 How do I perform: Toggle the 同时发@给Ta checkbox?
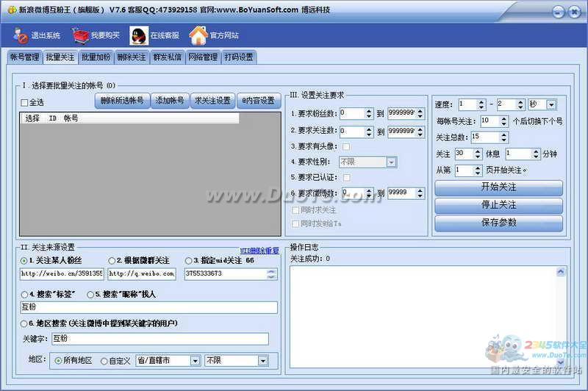[x=295, y=224]
